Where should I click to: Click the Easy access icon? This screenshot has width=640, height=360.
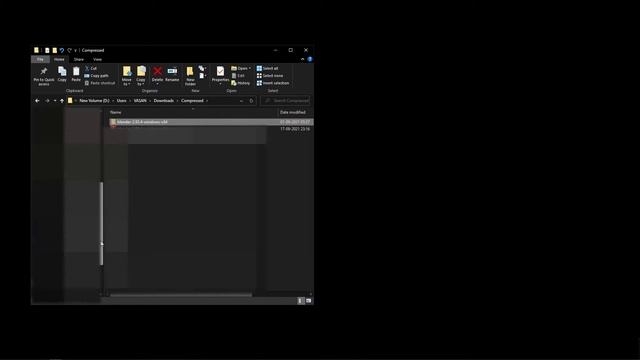click(x=202, y=76)
